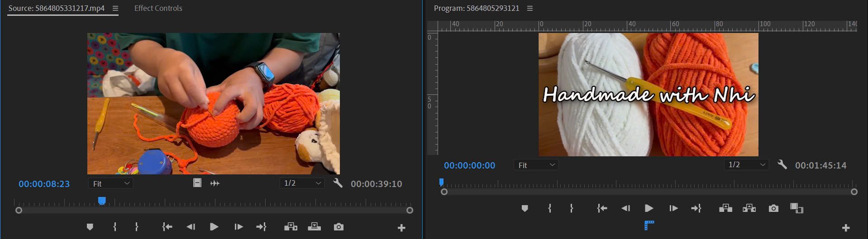The width and height of the screenshot is (868, 239).
Task: Open Program monitor wrench settings
Action: [x=782, y=164]
